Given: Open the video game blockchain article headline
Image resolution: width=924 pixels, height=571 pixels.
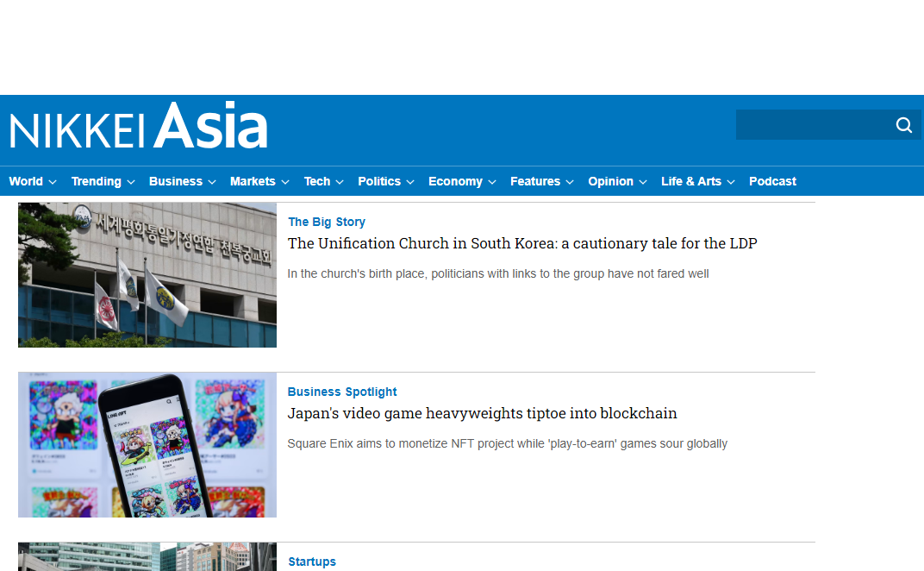Looking at the screenshot, I should click(482, 413).
